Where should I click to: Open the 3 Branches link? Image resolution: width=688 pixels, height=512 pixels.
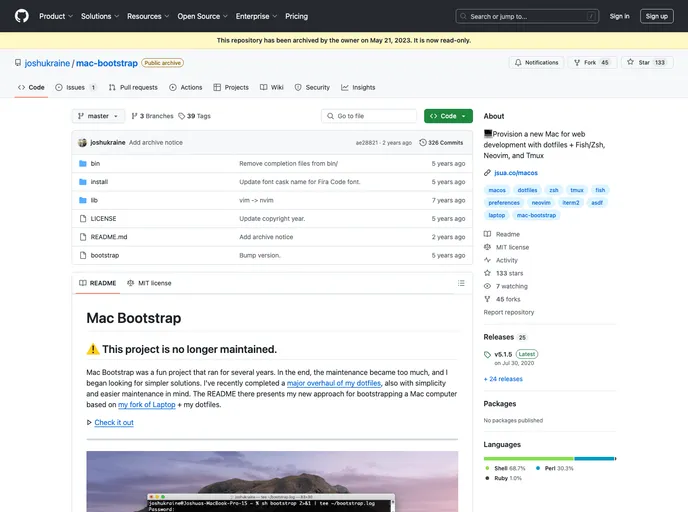[152, 116]
